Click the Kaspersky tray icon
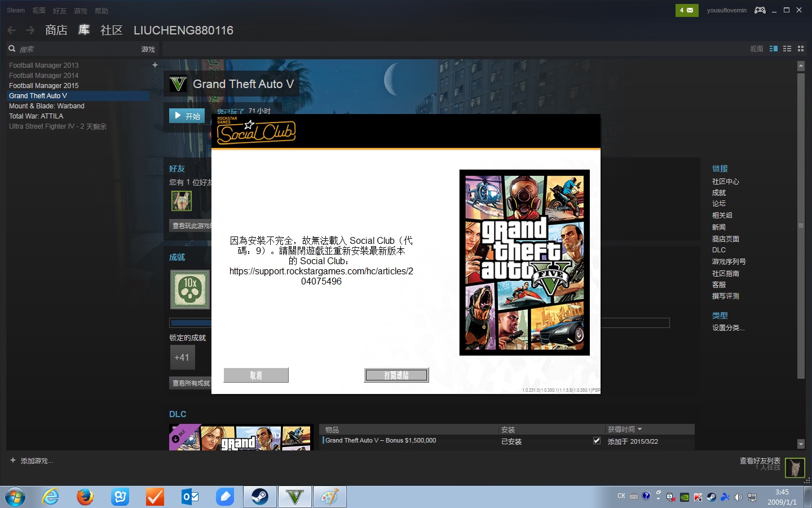This screenshot has height=508, width=812. point(698,497)
